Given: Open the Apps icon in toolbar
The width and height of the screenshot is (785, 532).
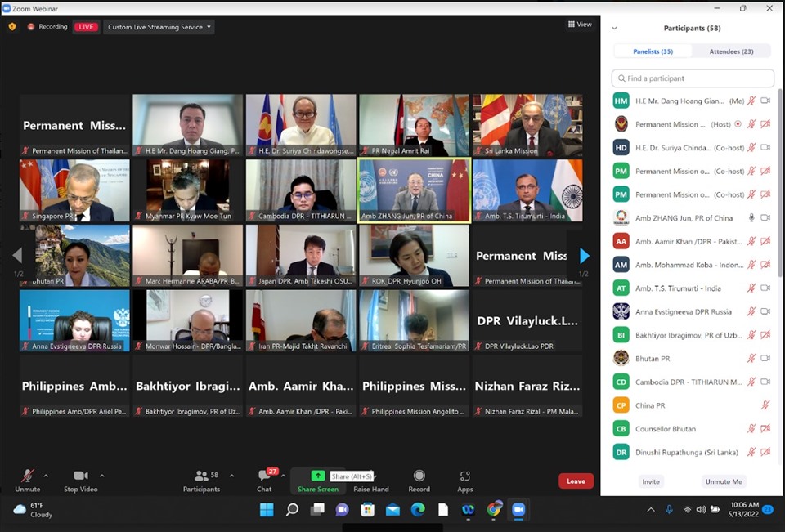Looking at the screenshot, I should click(464, 476).
